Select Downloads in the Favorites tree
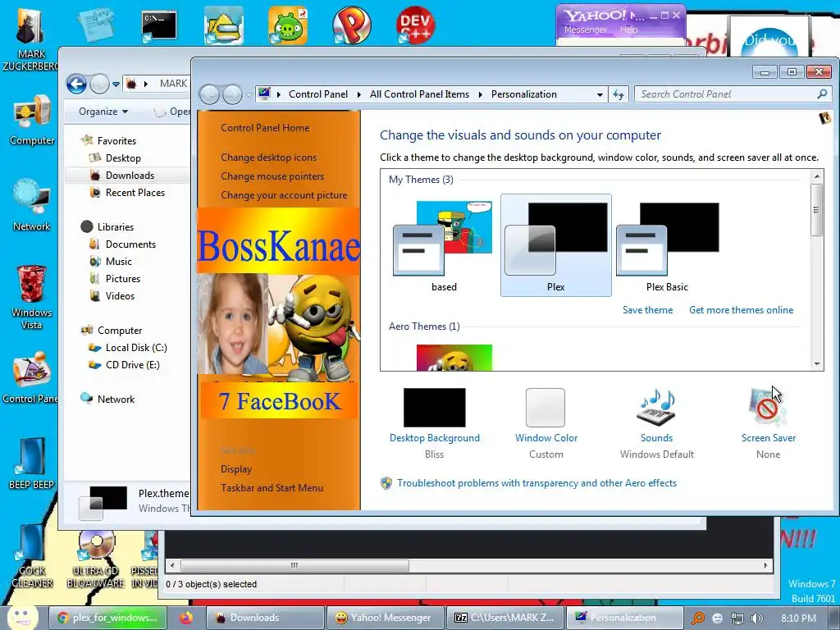840x630 pixels. pyautogui.click(x=130, y=176)
